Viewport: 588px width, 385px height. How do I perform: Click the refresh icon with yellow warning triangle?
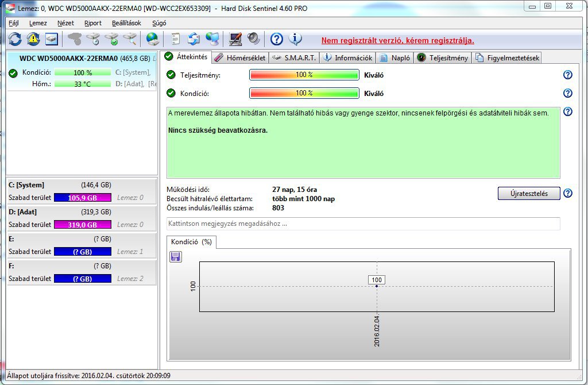pyautogui.click(x=33, y=39)
